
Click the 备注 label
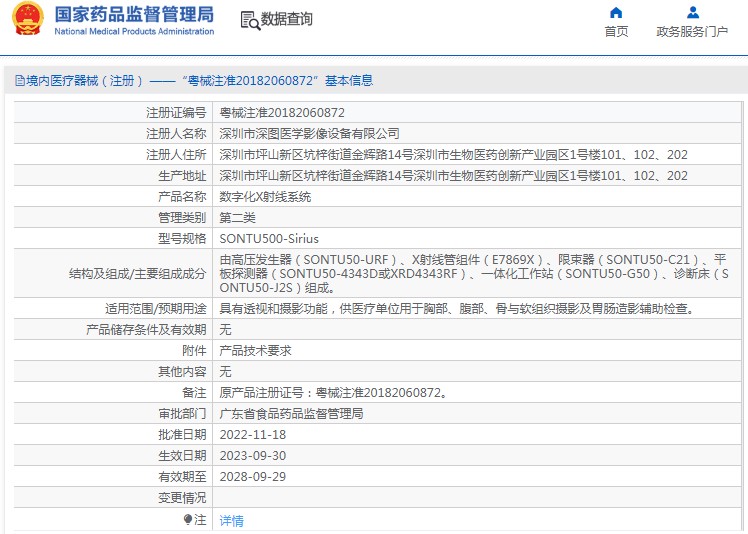click(x=194, y=393)
